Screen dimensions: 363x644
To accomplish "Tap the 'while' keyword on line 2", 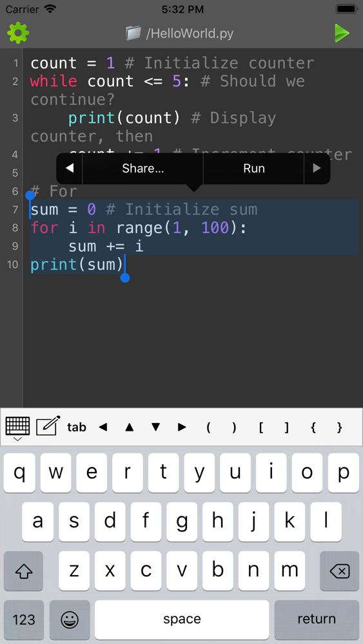I will tap(54, 81).
